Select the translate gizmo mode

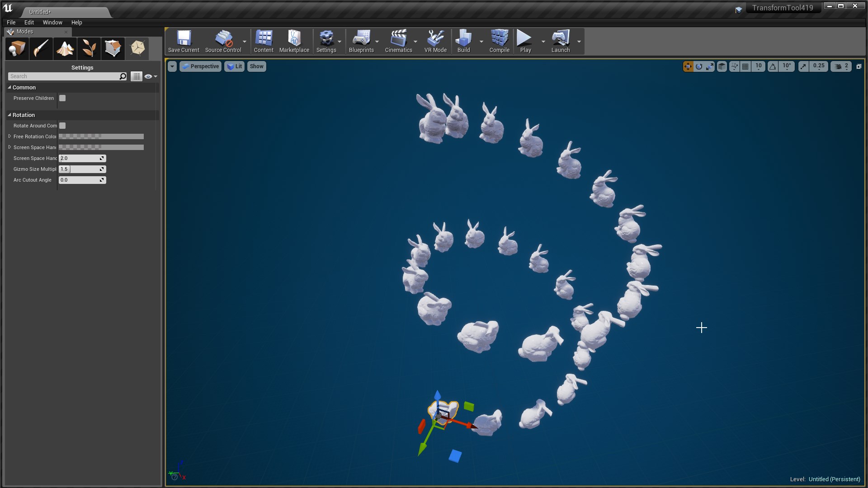tap(688, 66)
